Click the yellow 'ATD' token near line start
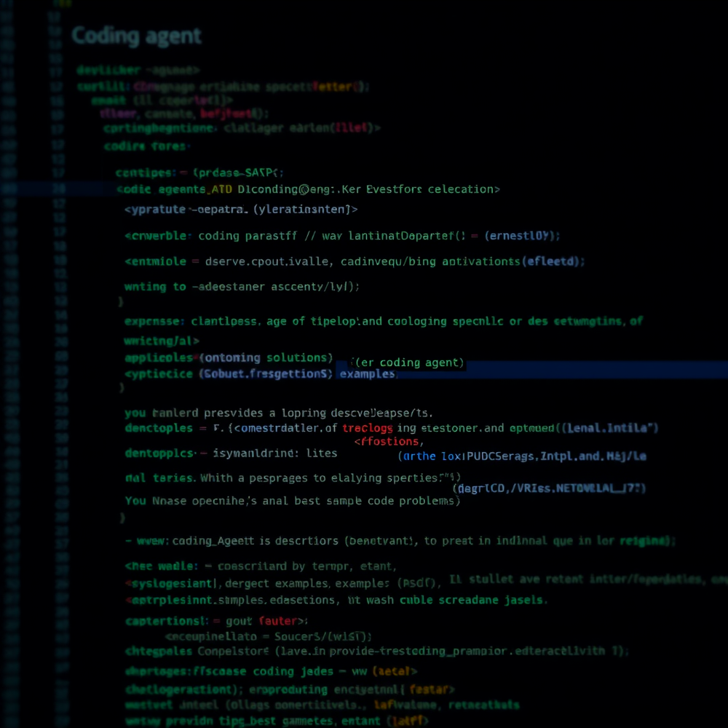Viewport: 728px width, 728px height. (x=221, y=189)
